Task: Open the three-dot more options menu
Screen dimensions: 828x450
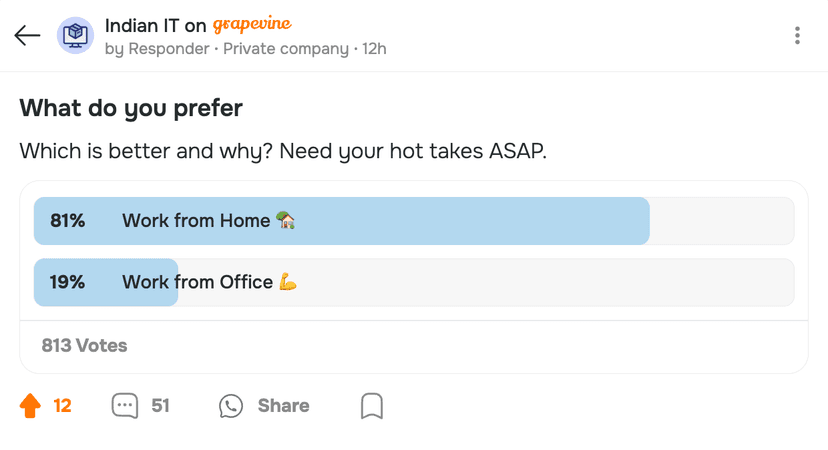Action: [x=797, y=36]
